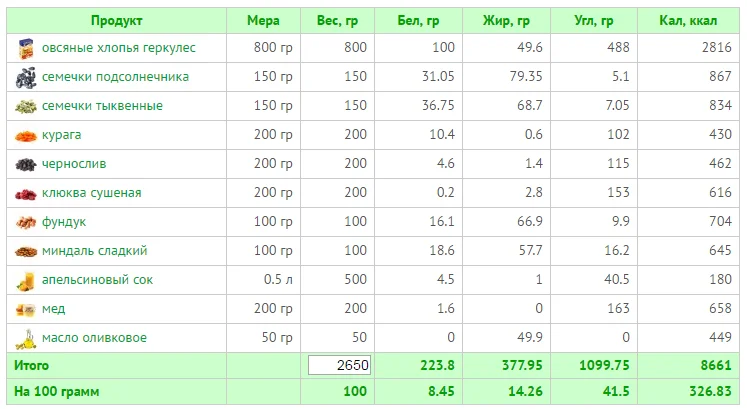
Task: Click the prunes icon
Action: [x=26, y=165]
